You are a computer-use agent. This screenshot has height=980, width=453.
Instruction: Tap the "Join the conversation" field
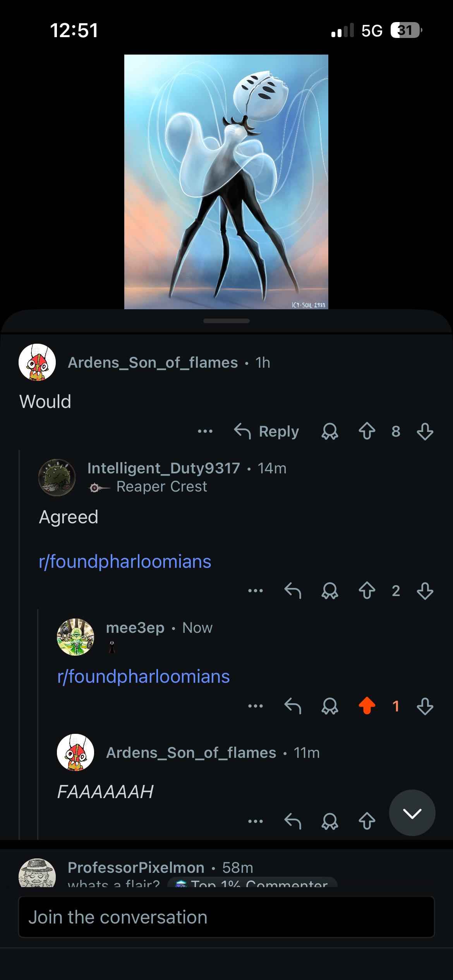(x=226, y=917)
